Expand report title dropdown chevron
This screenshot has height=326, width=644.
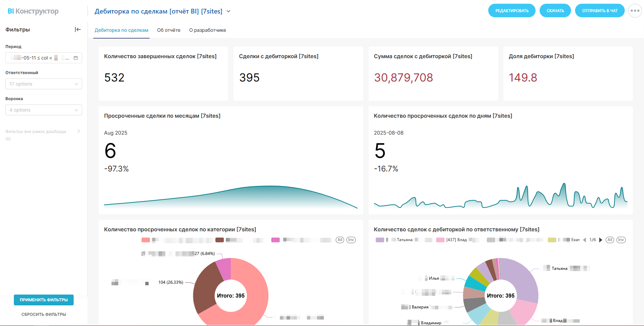tap(228, 11)
